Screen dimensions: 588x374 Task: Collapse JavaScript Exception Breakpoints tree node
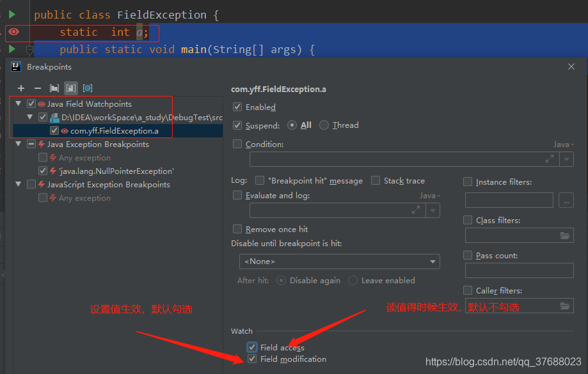18,184
